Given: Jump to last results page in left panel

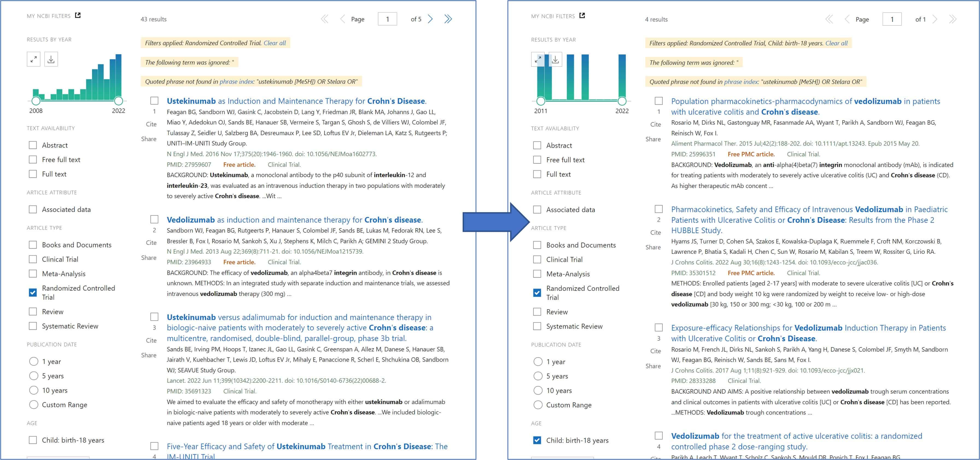Looking at the screenshot, I should 448,19.
